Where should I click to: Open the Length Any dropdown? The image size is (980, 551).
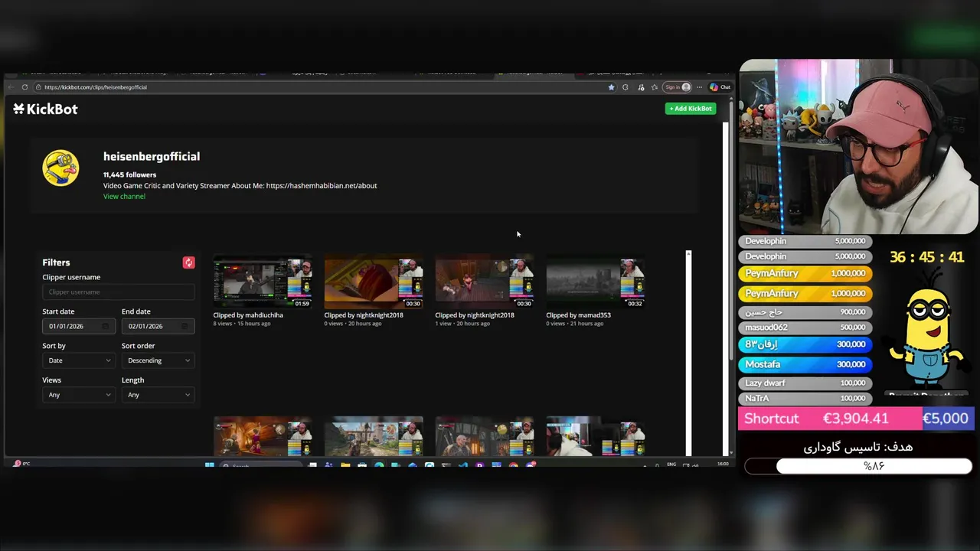point(158,395)
